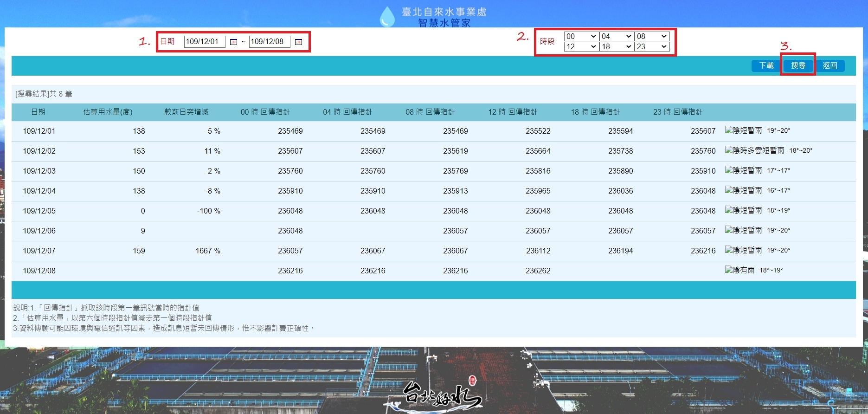Click weather icon for 109/12/08 row

pyautogui.click(x=729, y=270)
